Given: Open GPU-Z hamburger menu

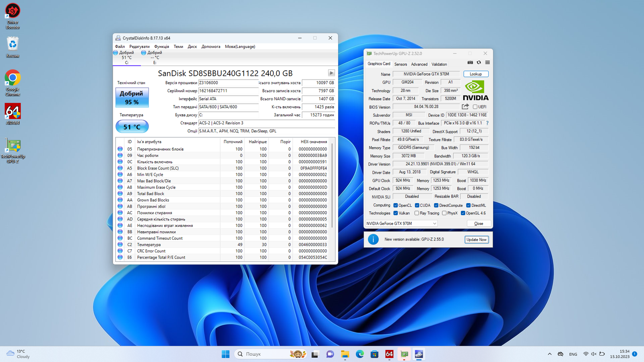Looking at the screenshot, I should pyautogui.click(x=487, y=63).
